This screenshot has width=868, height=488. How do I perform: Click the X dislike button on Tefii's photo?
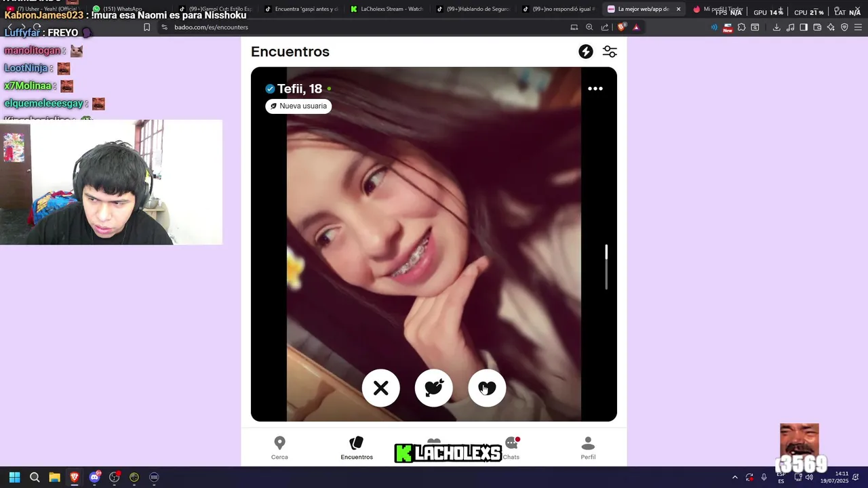[x=381, y=388]
